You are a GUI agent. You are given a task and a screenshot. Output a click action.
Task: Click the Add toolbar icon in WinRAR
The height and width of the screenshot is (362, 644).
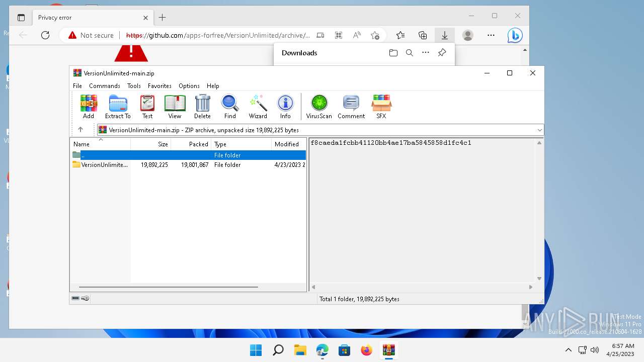click(89, 107)
